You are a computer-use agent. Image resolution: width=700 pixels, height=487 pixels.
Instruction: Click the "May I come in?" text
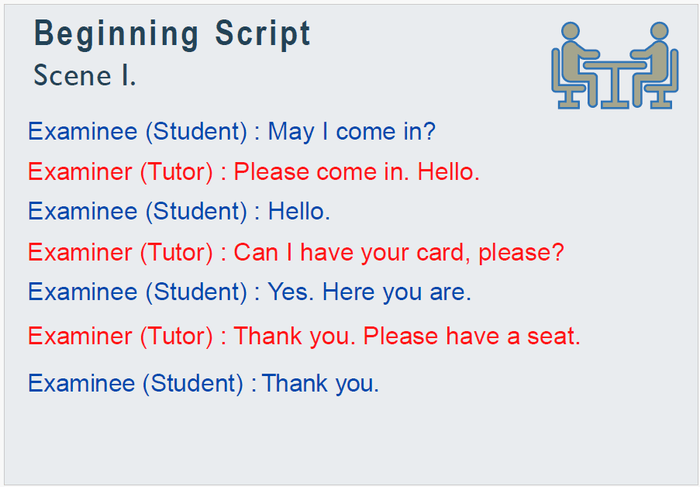pyautogui.click(x=352, y=132)
